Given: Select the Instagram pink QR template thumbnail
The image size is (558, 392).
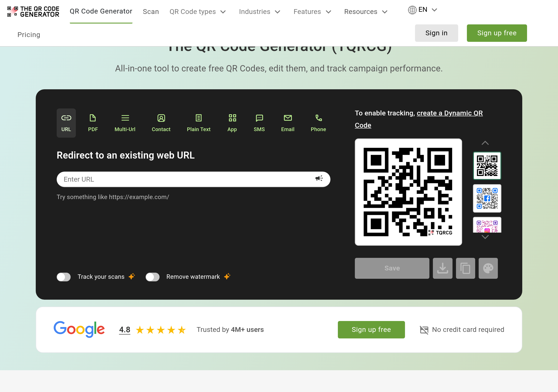Looking at the screenshot, I should [x=487, y=225].
